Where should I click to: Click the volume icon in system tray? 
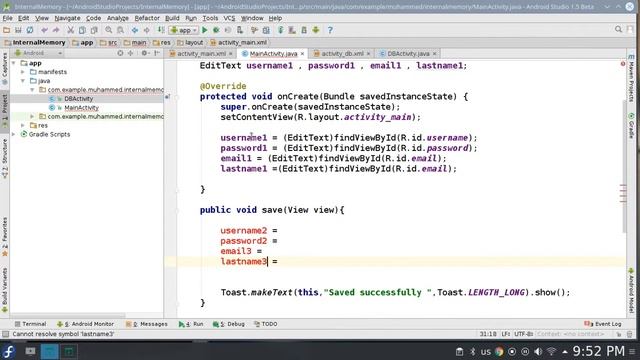pyautogui.click(x=538, y=351)
